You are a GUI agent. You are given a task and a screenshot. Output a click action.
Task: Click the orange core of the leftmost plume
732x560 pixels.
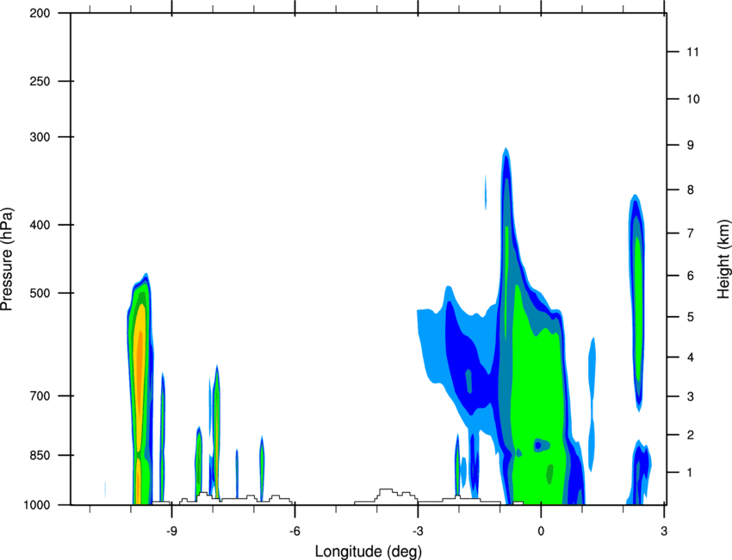(140, 374)
